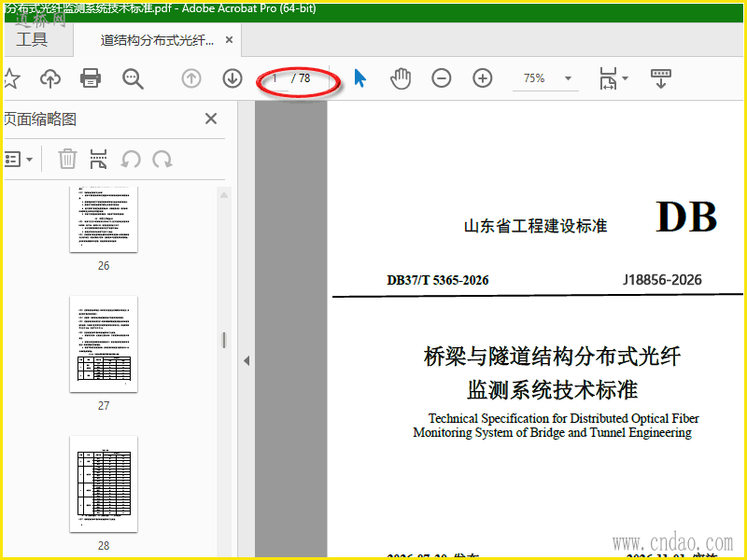
Task: Bookmark the file with the star icon
Action: click(11, 78)
